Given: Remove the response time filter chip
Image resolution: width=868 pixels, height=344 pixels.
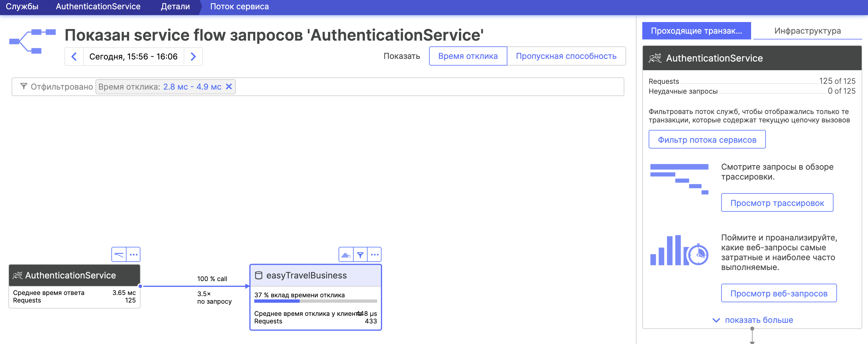Looking at the screenshot, I should pyautogui.click(x=229, y=87).
